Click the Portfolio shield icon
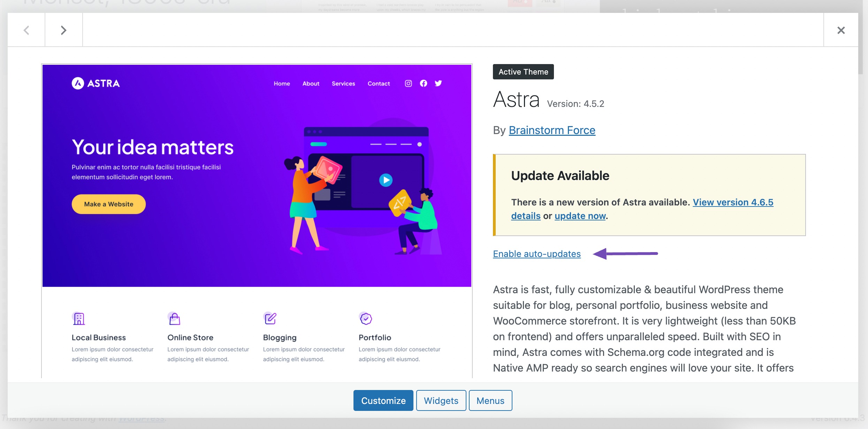 click(x=365, y=318)
